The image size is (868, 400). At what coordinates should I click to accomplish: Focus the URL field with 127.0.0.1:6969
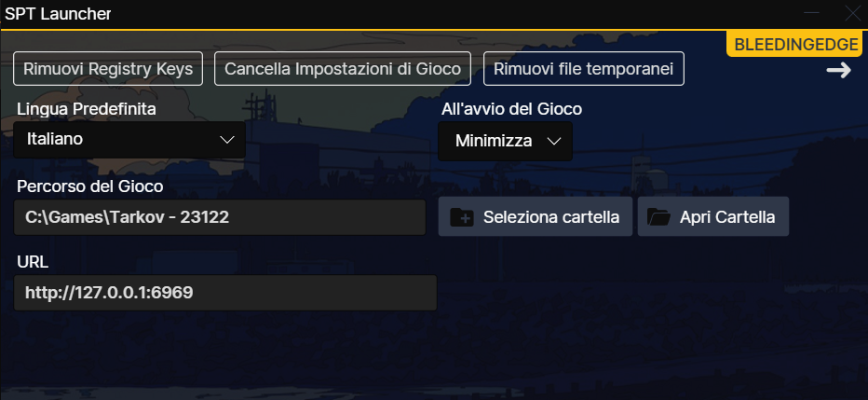[225, 293]
